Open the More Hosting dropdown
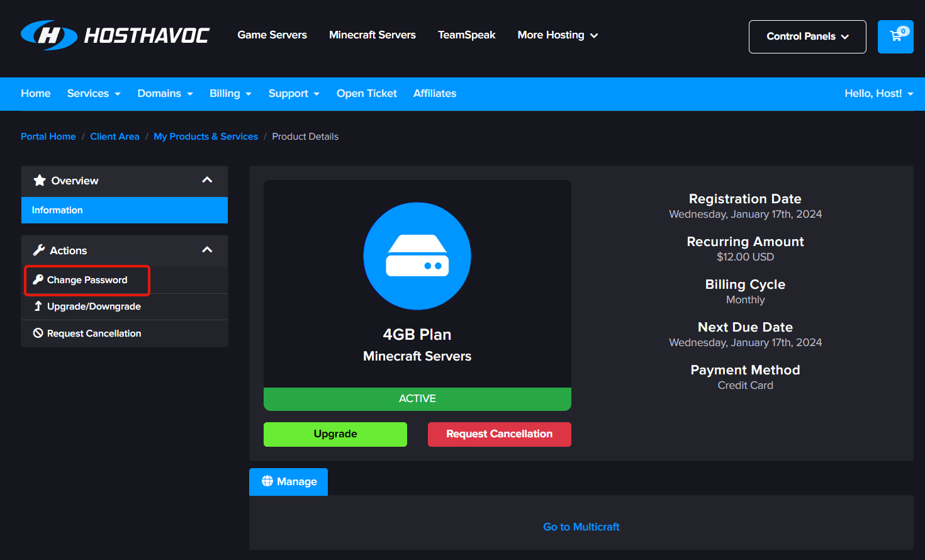The height and width of the screenshot is (560, 925). (558, 35)
